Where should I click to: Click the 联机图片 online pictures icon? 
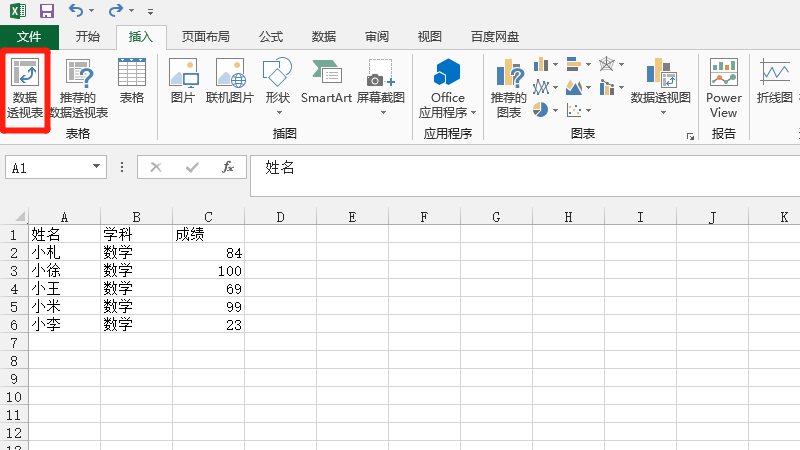(x=230, y=81)
